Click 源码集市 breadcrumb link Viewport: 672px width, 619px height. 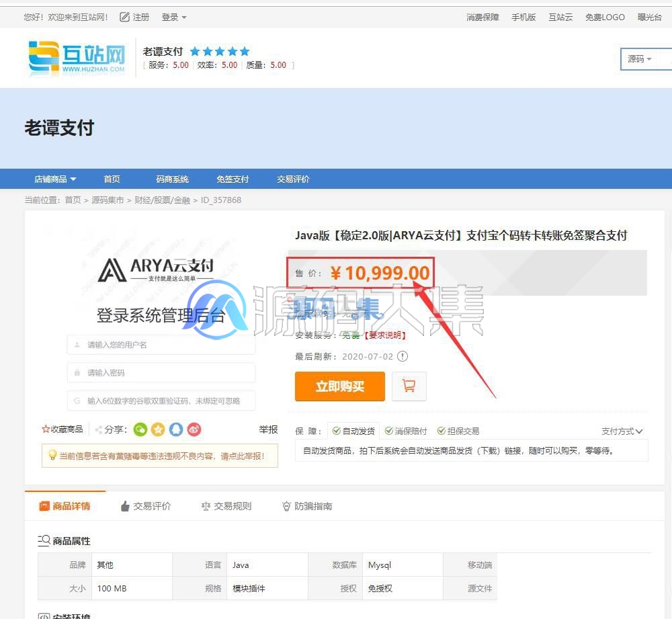pos(108,200)
